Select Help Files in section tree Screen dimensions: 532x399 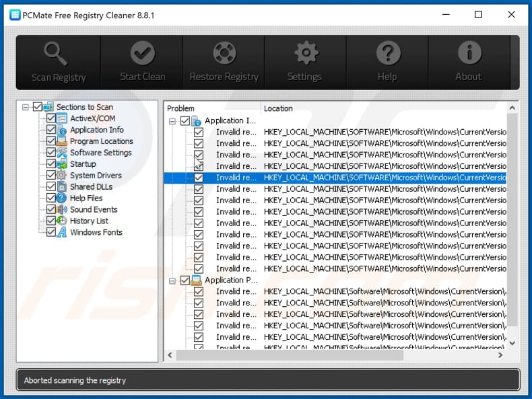tap(86, 198)
